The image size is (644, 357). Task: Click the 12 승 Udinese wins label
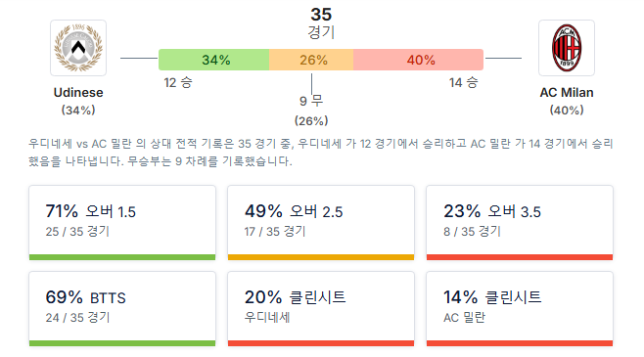(x=178, y=82)
